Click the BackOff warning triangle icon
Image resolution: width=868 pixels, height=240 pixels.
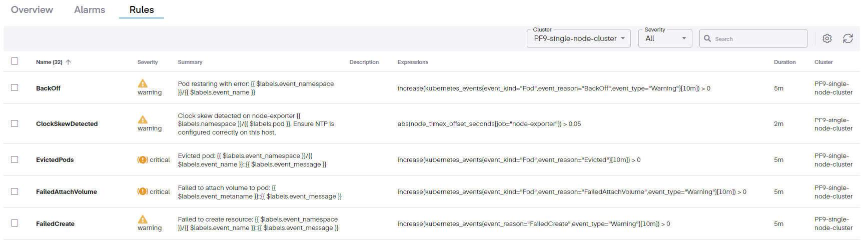tap(143, 83)
